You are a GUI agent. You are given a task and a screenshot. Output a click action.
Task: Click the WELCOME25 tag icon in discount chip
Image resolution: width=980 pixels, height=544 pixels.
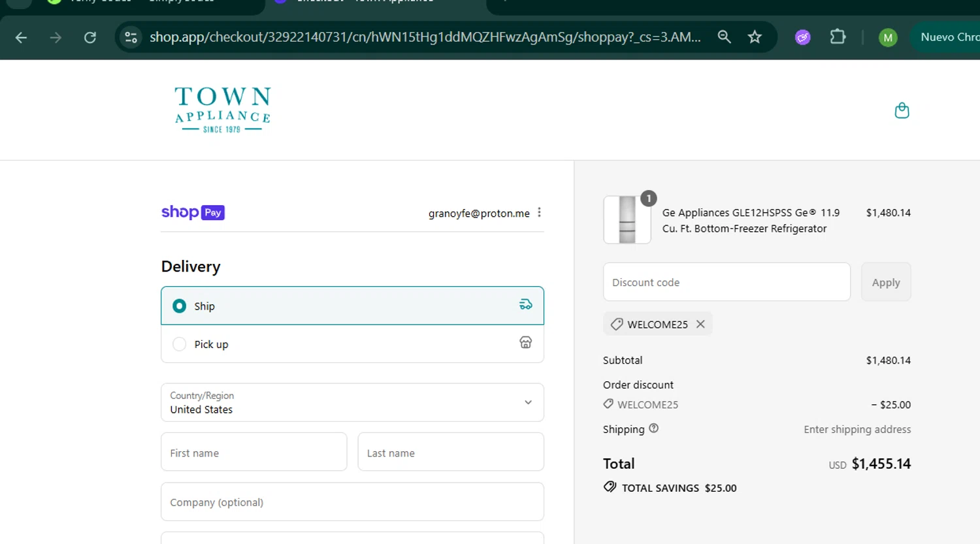[x=616, y=324]
